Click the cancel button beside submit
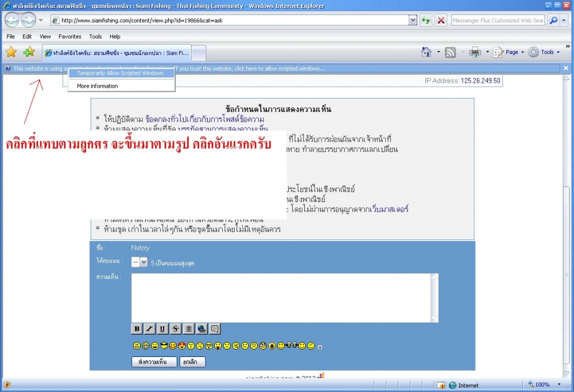The width and height of the screenshot is (574, 392). coord(192,362)
